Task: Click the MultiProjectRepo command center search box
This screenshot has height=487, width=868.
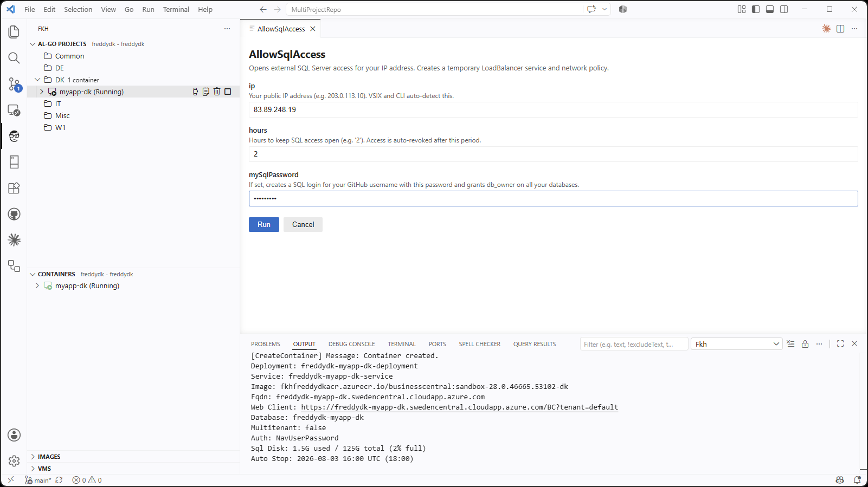Action: [x=434, y=9]
